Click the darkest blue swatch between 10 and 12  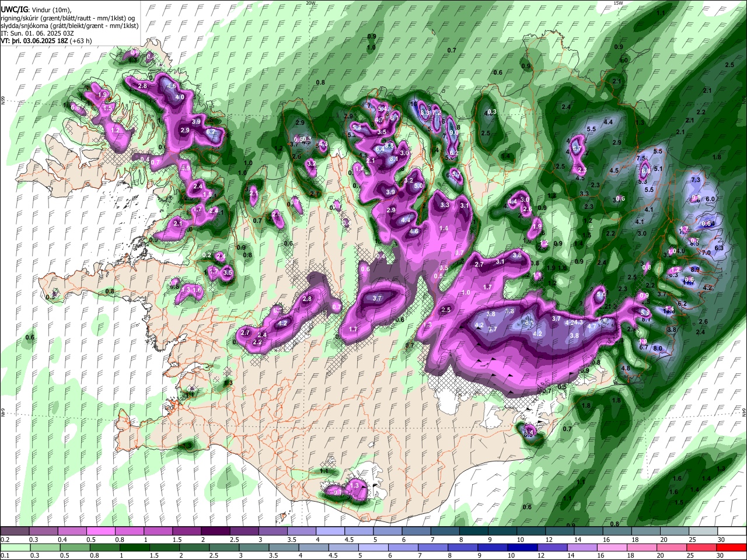[x=521, y=547]
